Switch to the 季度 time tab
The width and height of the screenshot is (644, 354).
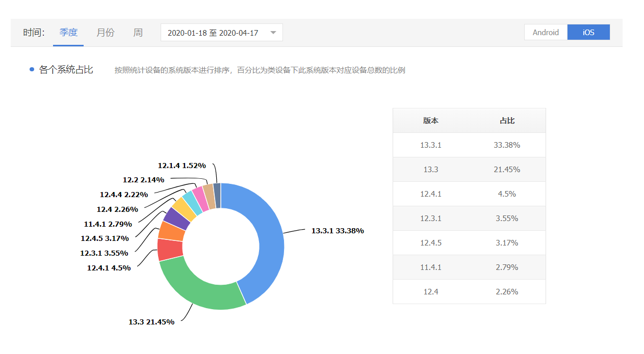point(68,33)
